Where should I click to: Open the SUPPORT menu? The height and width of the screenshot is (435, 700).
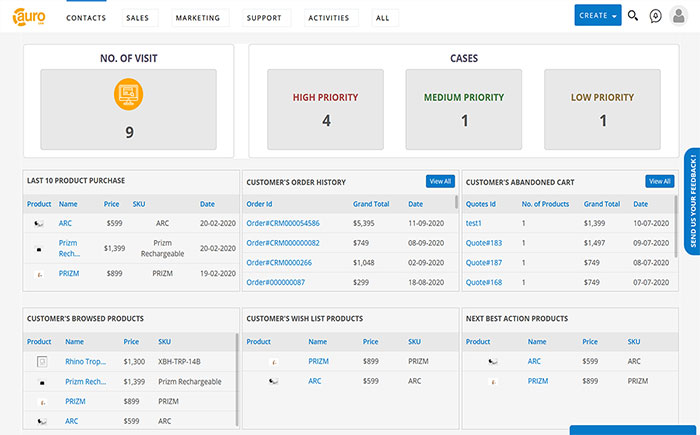click(266, 18)
